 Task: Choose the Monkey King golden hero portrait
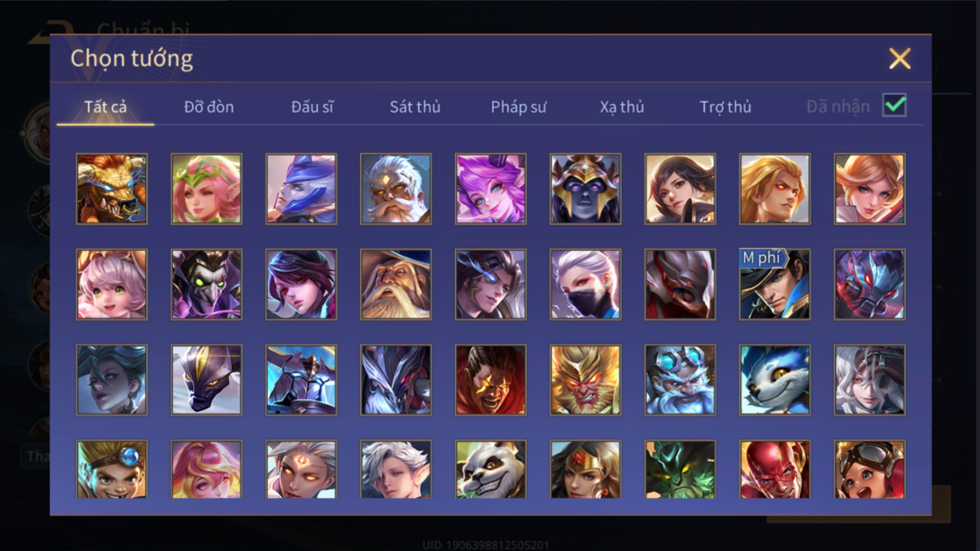pyautogui.click(x=585, y=380)
